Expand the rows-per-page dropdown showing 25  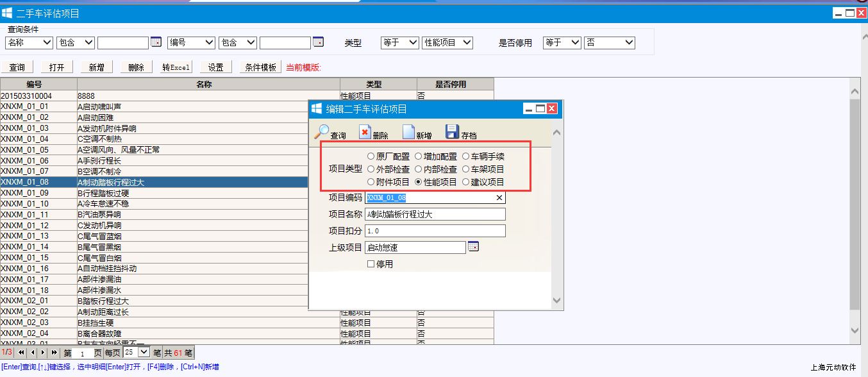144,352
